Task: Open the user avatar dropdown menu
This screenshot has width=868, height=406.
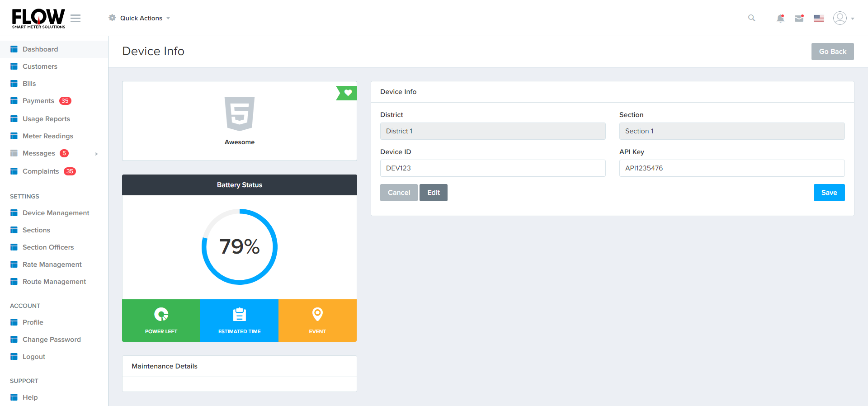Action: (843, 19)
